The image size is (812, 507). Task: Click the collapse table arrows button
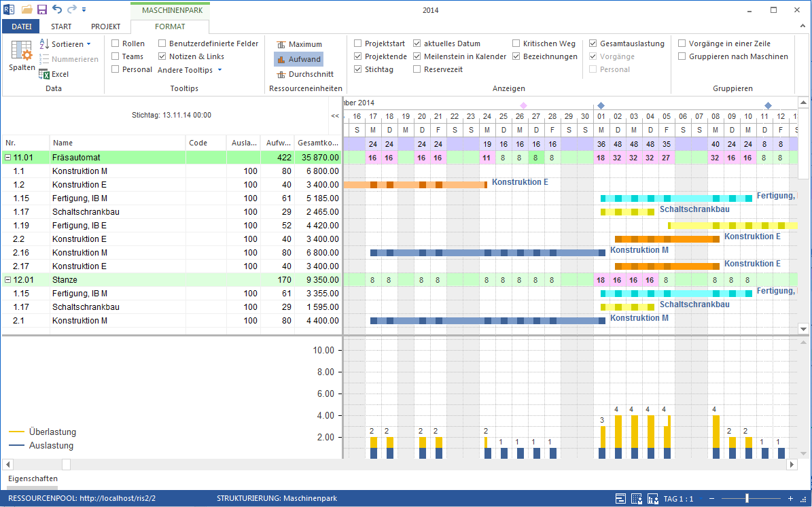click(x=335, y=116)
